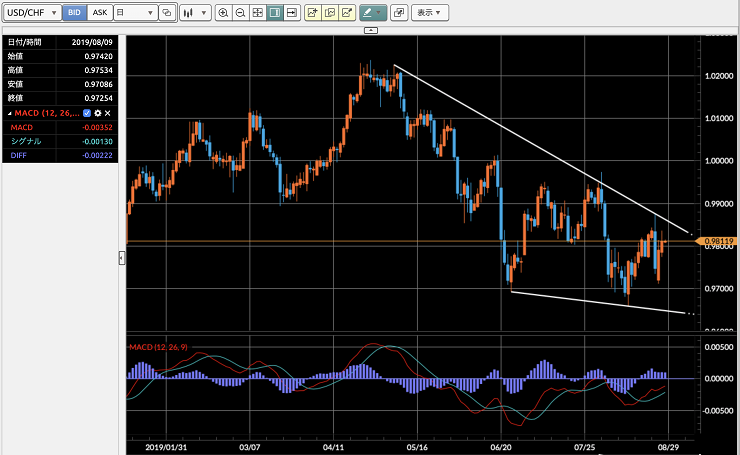The width and height of the screenshot is (740, 455).
Task: Jump to latest bar arrow icon
Action: pos(292,13)
